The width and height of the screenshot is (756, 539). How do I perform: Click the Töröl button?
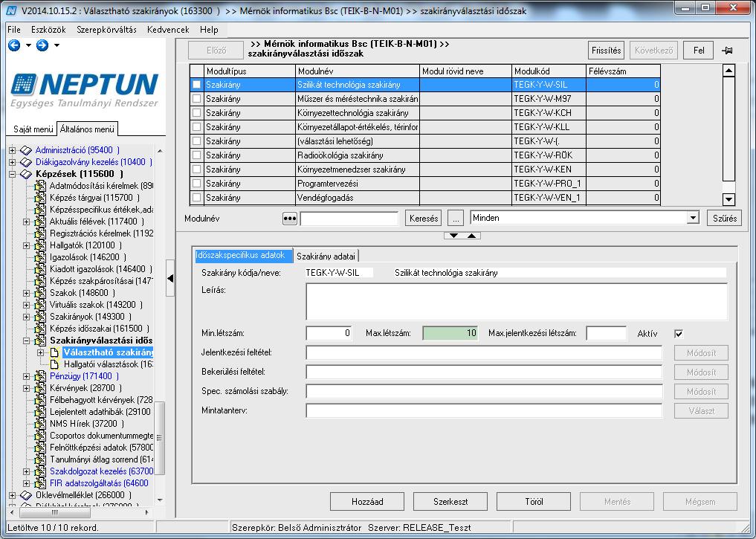coord(534,501)
